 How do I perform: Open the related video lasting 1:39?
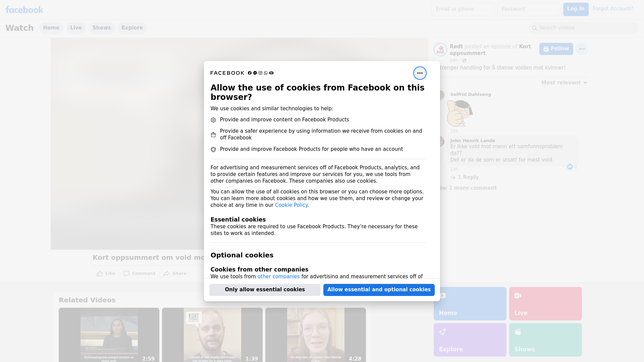(212, 335)
